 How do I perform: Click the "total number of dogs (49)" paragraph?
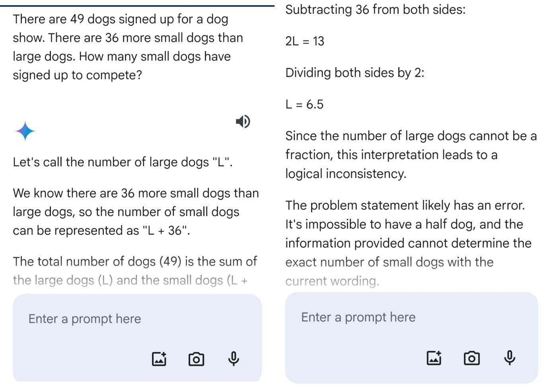click(x=135, y=271)
